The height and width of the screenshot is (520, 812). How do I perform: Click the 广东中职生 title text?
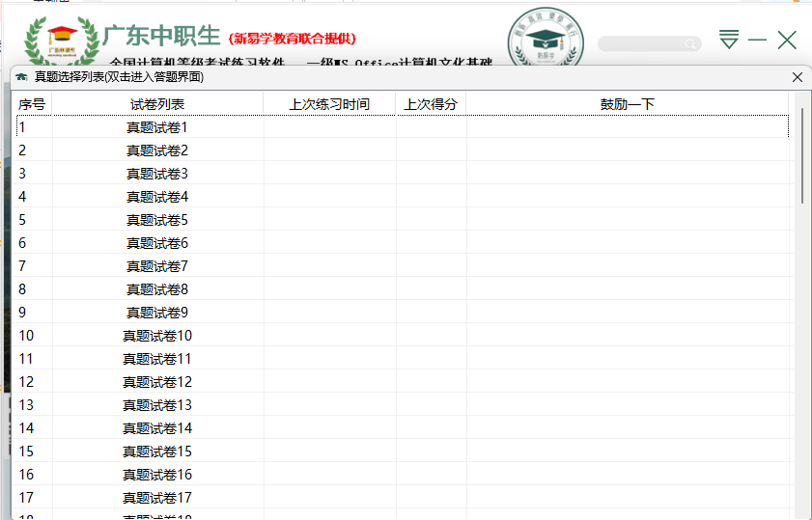click(x=161, y=36)
